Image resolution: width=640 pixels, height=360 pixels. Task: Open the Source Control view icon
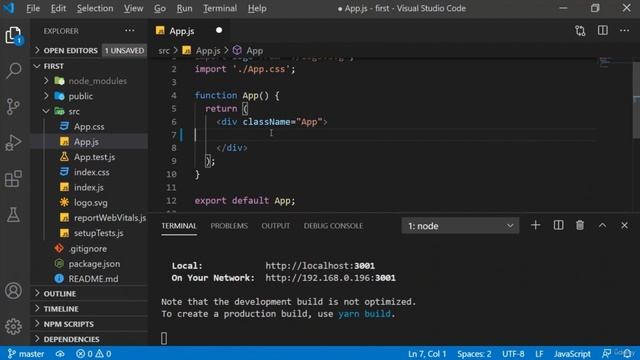[13, 107]
